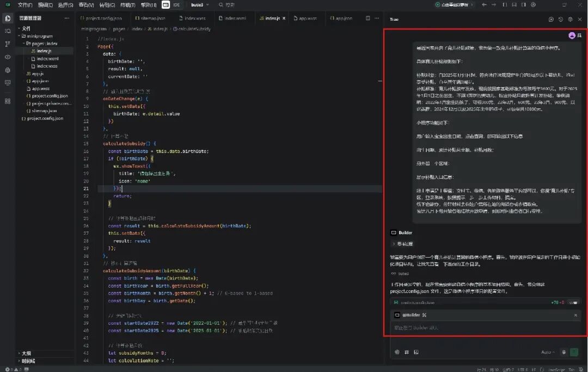Click the Trae logo in the top-left corner
588x372 pixels.
coord(8,5)
